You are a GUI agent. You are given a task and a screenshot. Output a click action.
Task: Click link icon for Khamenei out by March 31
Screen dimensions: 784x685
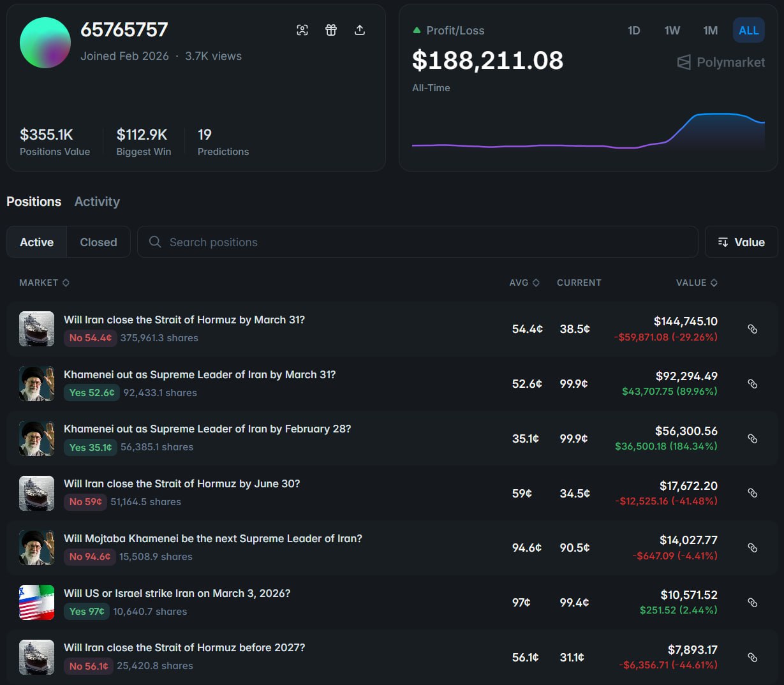752,384
